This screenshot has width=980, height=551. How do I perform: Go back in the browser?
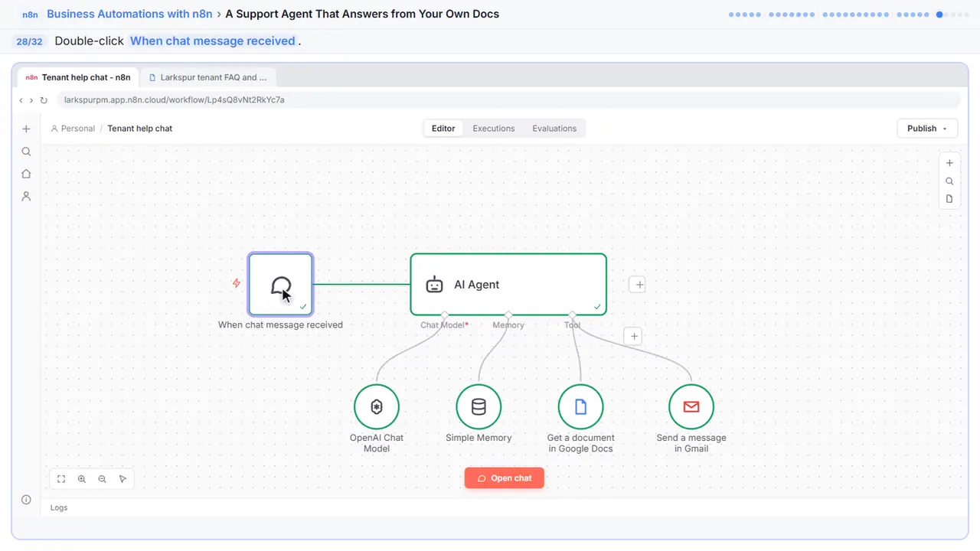click(21, 100)
